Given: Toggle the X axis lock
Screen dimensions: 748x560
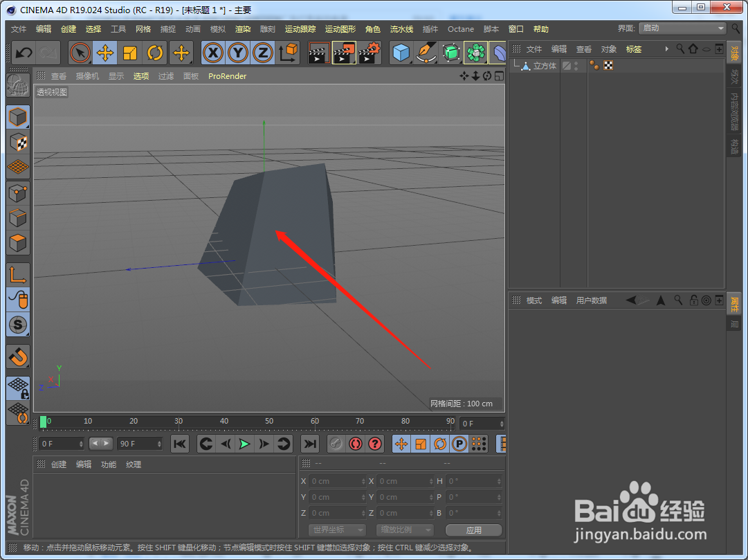Looking at the screenshot, I should tap(212, 53).
